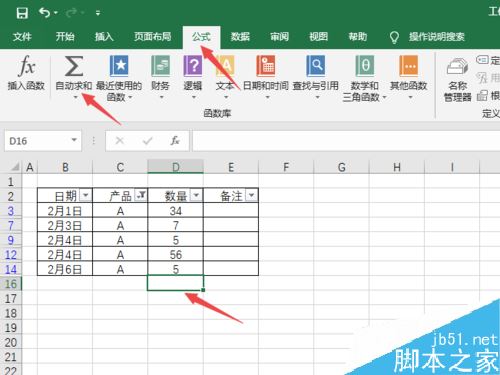This screenshot has height=375, width=500.
Task: Click the Undo arrow icon
Action: (45, 13)
